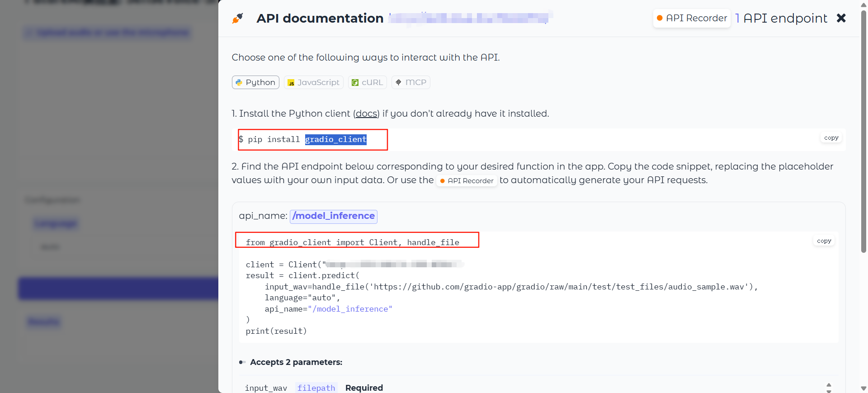Switch to the JavaScript tab
This screenshot has height=393, width=868.
point(313,82)
